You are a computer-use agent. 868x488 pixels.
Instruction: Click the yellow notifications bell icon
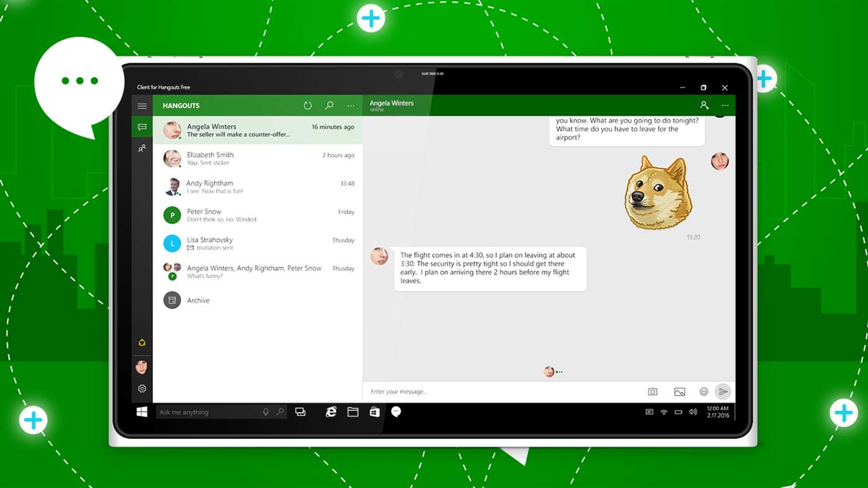(x=142, y=342)
